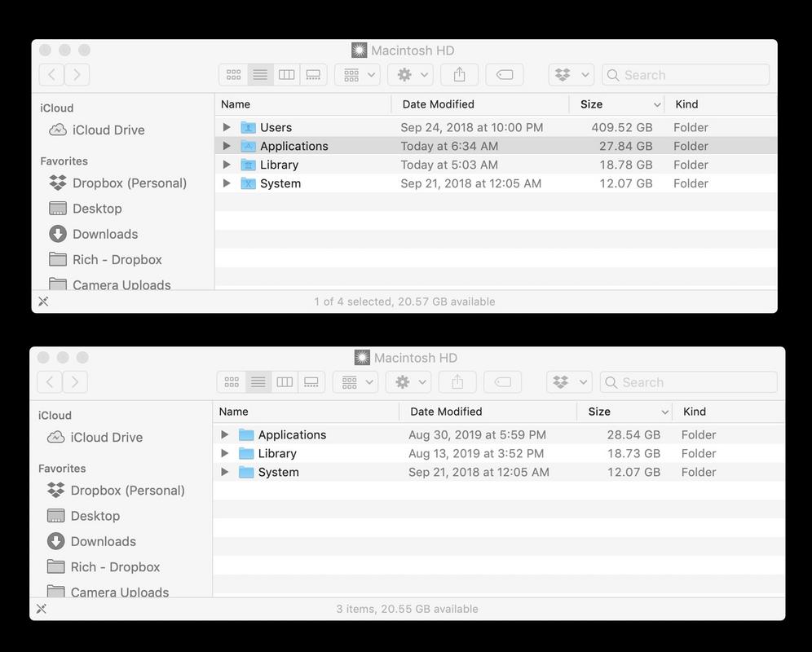Viewport: 812px width, 652px height.
Task: Expand Users folder in top window
Action: pyautogui.click(x=227, y=127)
